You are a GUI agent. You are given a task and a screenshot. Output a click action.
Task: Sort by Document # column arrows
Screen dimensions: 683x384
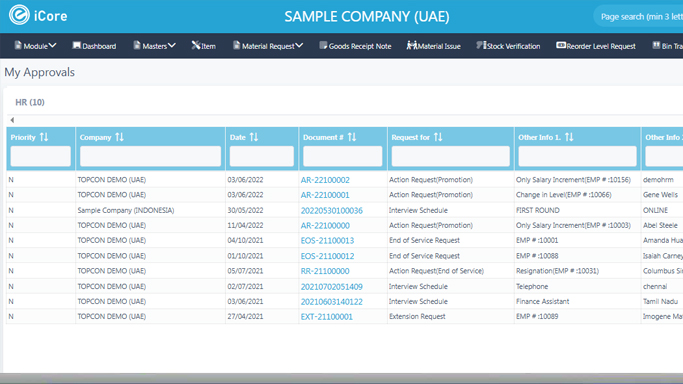pyautogui.click(x=352, y=137)
